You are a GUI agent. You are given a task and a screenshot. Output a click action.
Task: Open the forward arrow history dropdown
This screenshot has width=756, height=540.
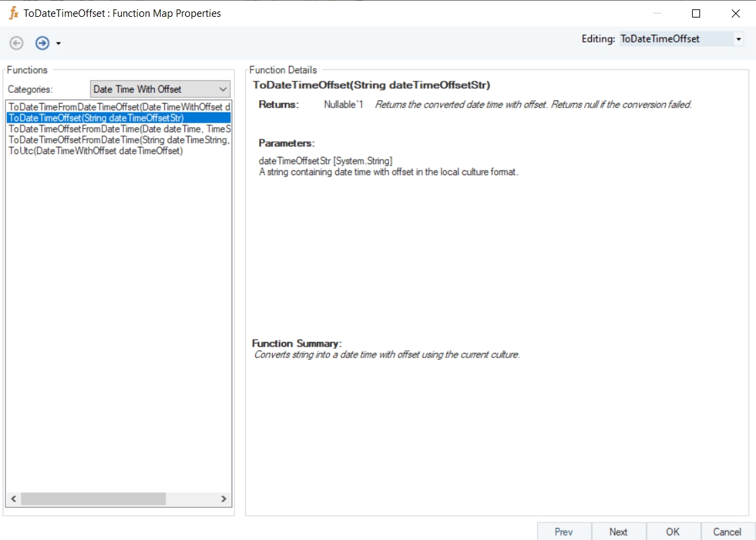(59, 43)
